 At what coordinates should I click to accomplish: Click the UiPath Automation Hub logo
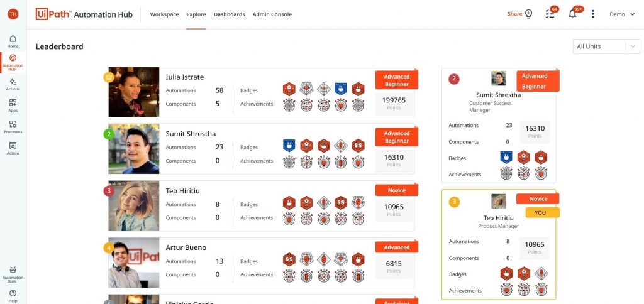84,14
